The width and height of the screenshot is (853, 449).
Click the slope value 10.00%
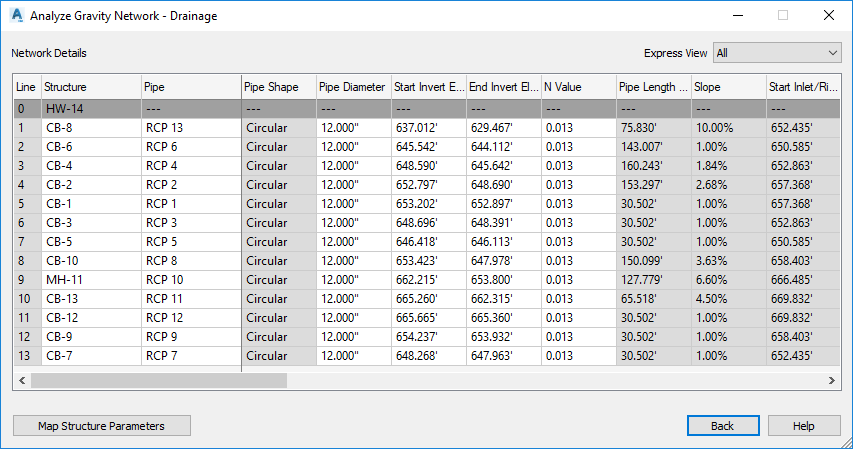[730, 128]
